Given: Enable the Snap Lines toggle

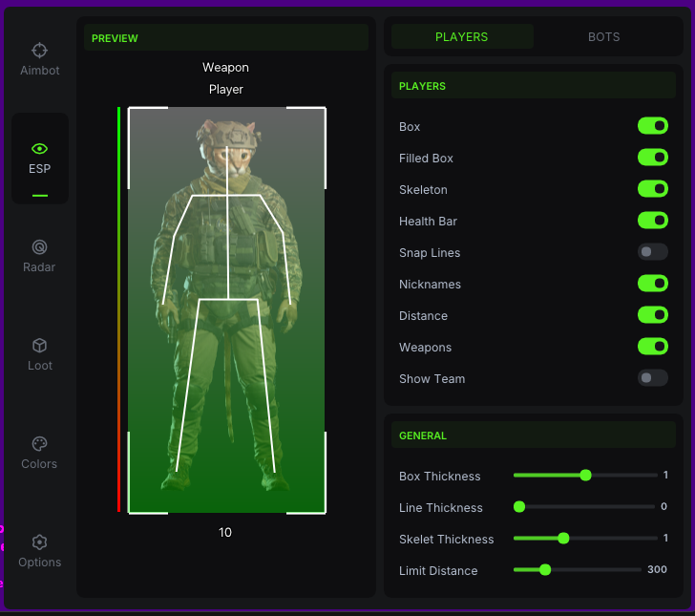Looking at the screenshot, I should pyautogui.click(x=653, y=252).
